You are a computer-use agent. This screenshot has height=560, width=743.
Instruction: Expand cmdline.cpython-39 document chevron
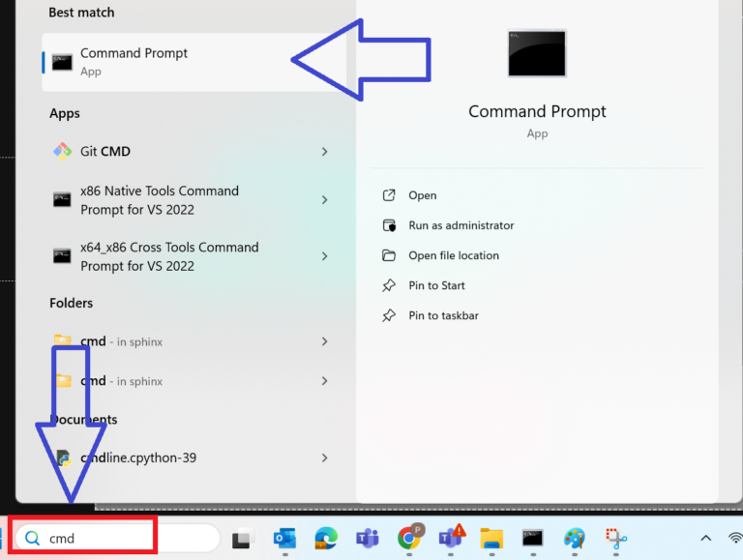click(x=324, y=457)
